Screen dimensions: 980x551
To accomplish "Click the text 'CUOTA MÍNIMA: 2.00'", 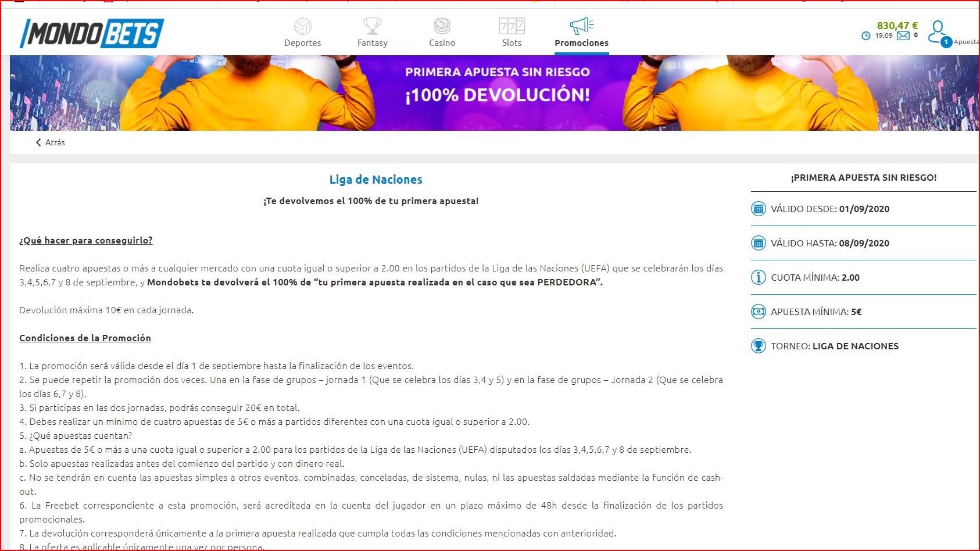I will tap(815, 278).
